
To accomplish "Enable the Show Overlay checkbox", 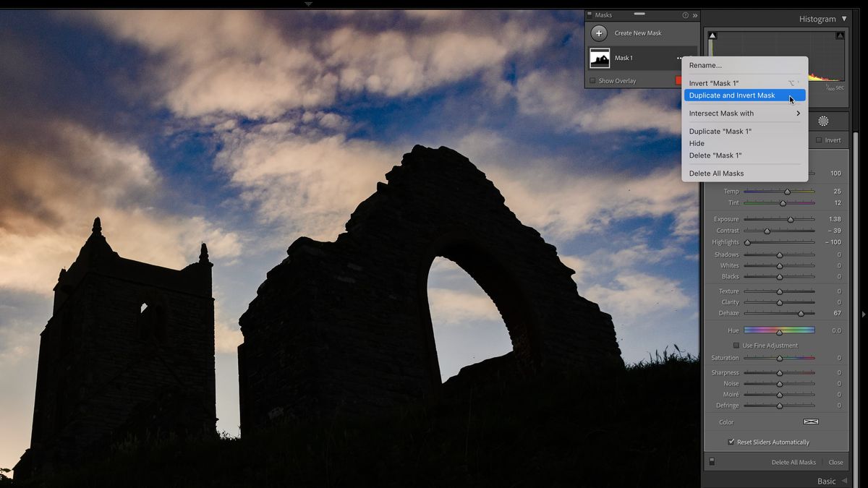I will pos(592,81).
